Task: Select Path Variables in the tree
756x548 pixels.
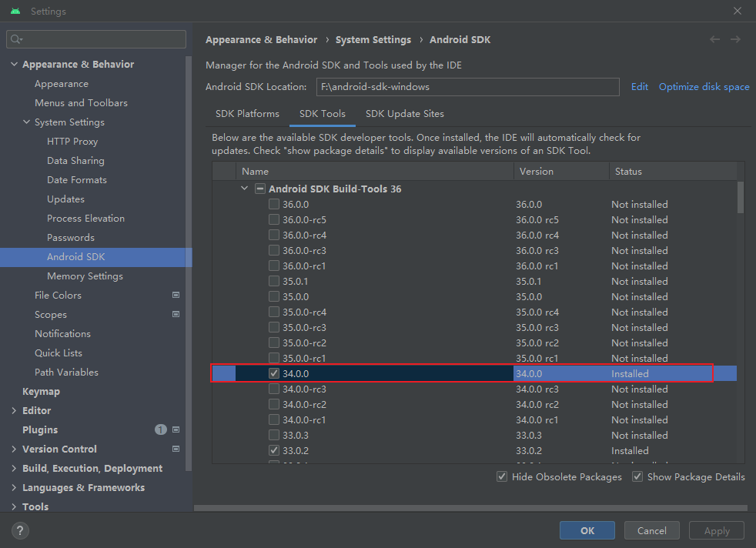Action: [x=66, y=372]
